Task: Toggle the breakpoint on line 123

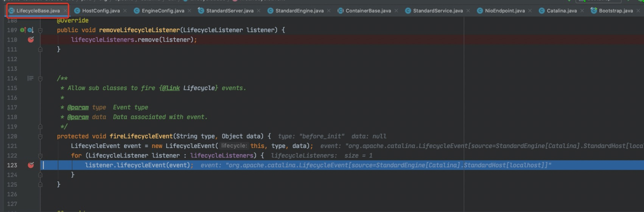Action: [x=31, y=165]
